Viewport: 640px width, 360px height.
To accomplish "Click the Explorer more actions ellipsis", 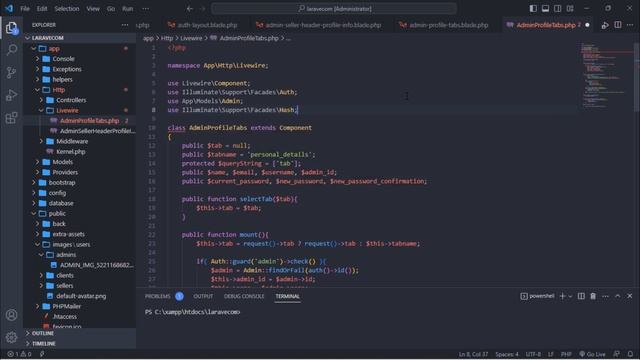I will 124,25.
